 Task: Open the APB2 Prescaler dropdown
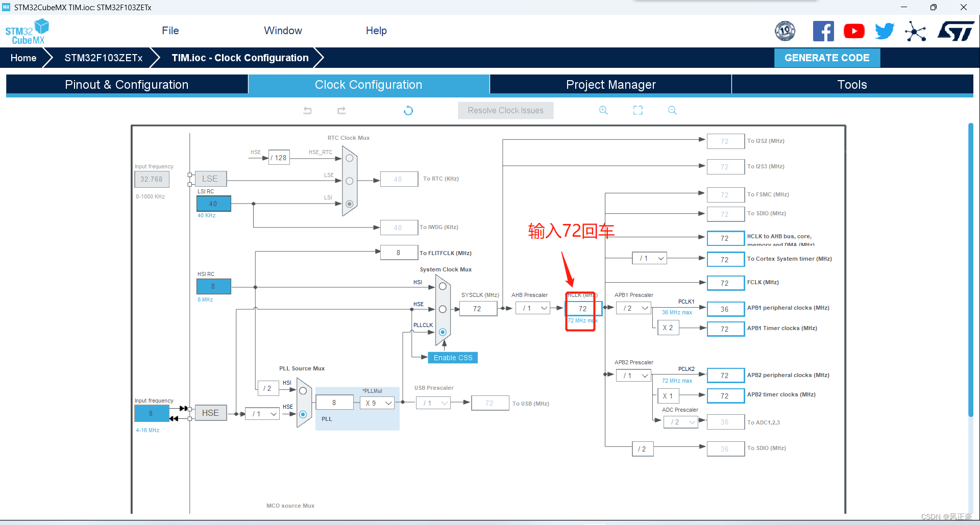633,376
